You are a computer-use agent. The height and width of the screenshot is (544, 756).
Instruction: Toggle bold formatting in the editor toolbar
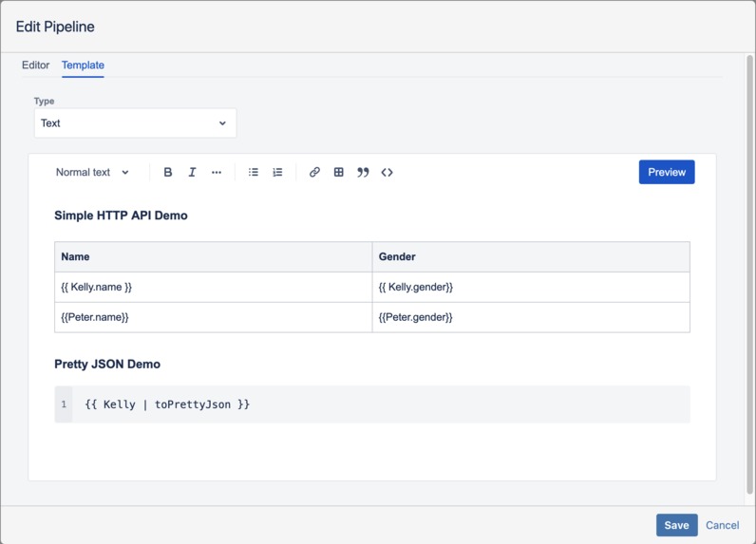(168, 172)
